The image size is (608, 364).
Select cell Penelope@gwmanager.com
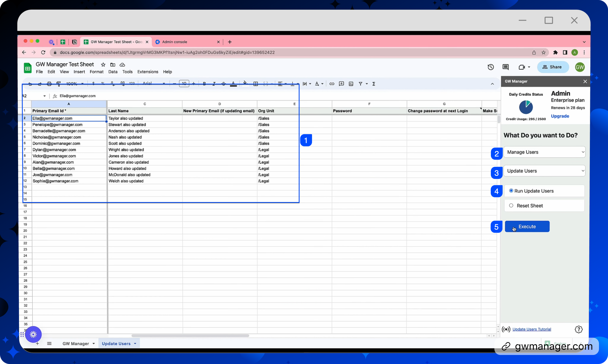tap(69, 125)
